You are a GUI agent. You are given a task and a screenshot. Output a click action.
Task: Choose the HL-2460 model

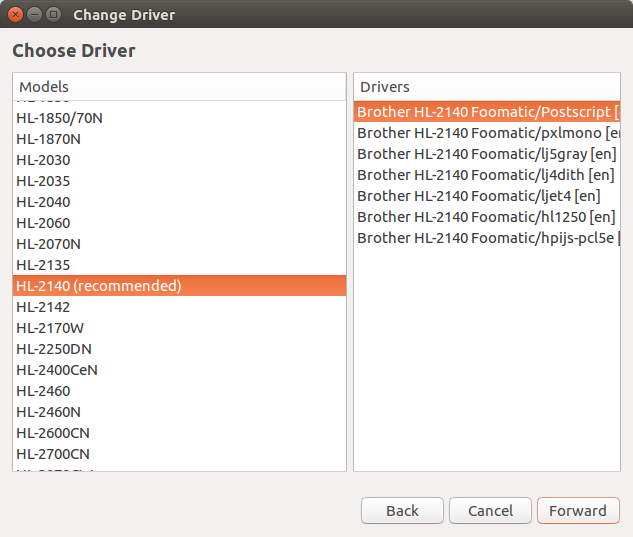179,391
